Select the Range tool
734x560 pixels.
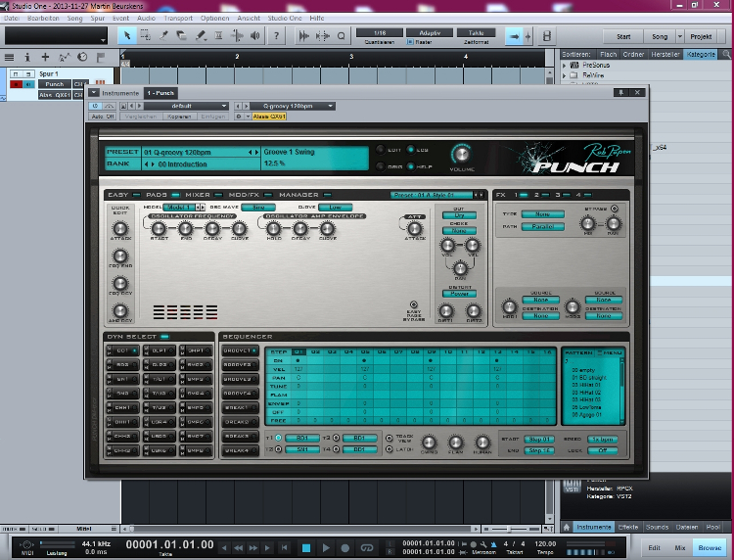click(145, 35)
